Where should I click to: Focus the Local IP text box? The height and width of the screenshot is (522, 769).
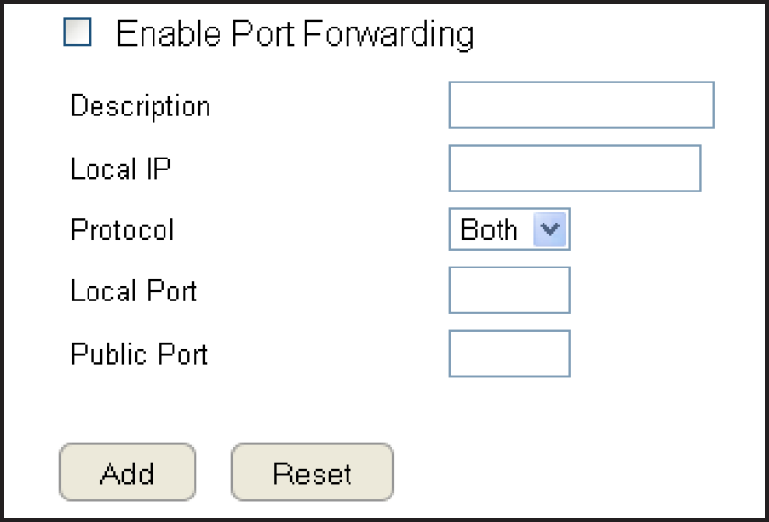coord(574,168)
